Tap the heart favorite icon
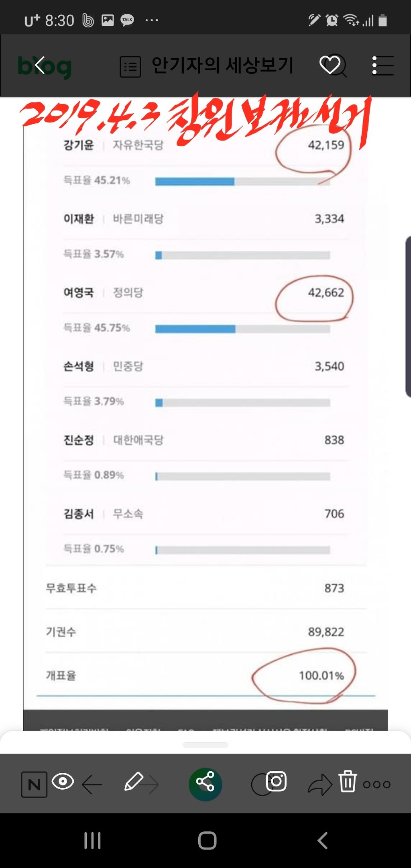Viewport: 411px width, 868px height. [330, 65]
